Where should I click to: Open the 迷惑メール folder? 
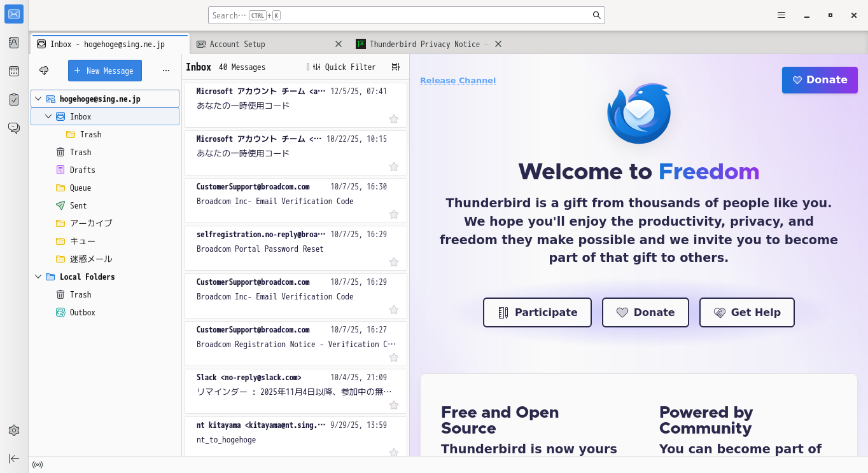coord(105,259)
